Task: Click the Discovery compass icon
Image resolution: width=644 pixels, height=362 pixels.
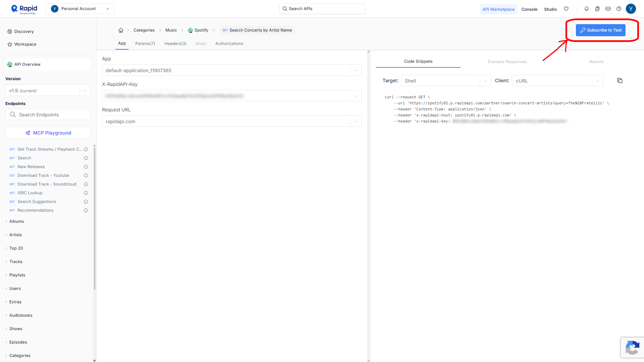Action: pos(10,32)
